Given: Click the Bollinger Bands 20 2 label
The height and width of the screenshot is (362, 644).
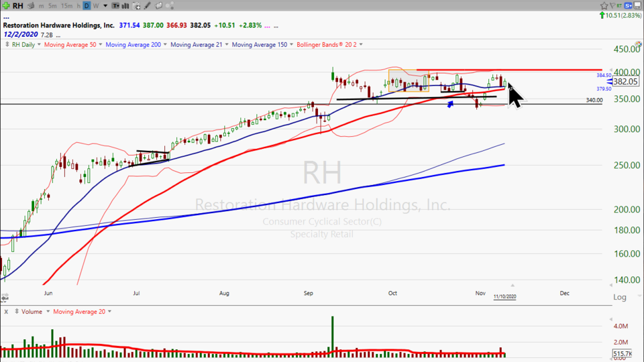Looking at the screenshot, I should coord(327,45).
